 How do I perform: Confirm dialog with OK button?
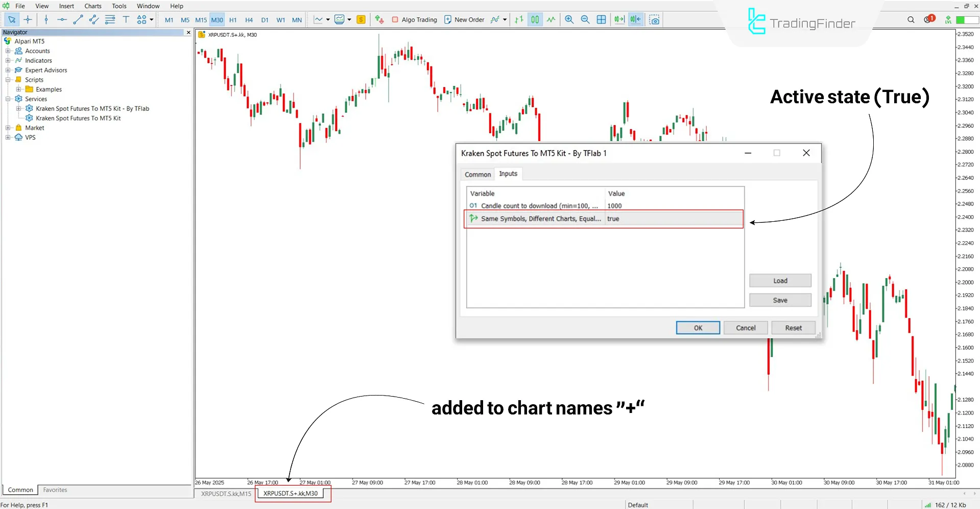pos(698,328)
